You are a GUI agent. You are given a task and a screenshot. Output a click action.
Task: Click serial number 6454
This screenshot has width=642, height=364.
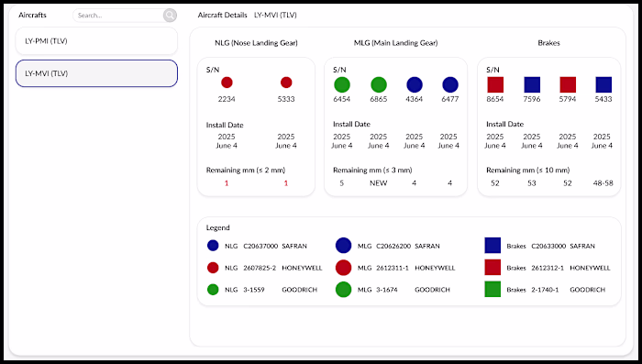click(342, 99)
